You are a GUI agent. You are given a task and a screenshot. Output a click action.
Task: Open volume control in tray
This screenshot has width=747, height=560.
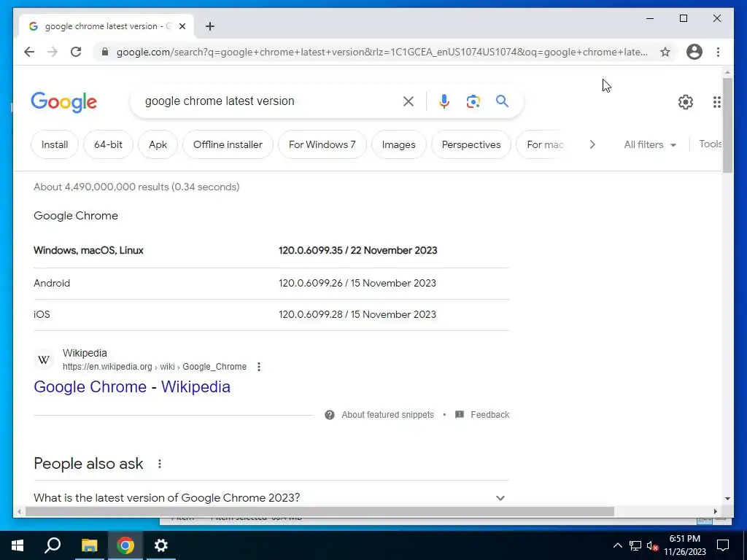pyautogui.click(x=653, y=545)
